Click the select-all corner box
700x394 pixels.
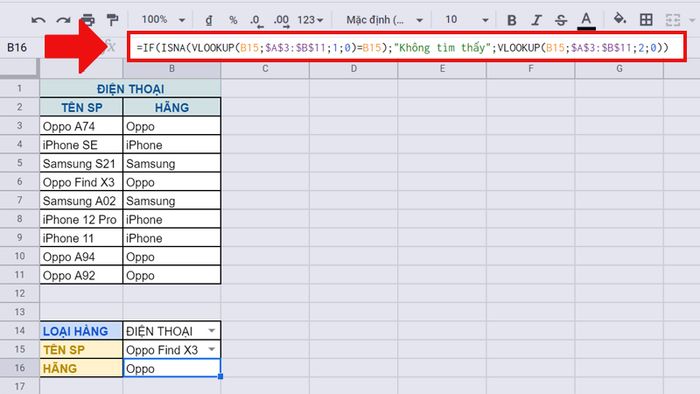pyautogui.click(x=19, y=69)
